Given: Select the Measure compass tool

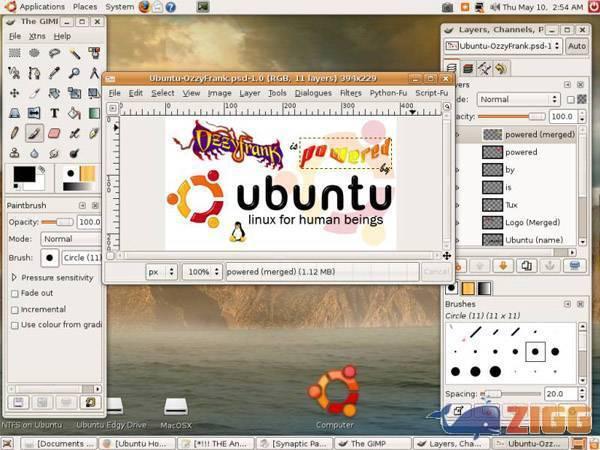Looking at the screenshot, I should [94, 73].
